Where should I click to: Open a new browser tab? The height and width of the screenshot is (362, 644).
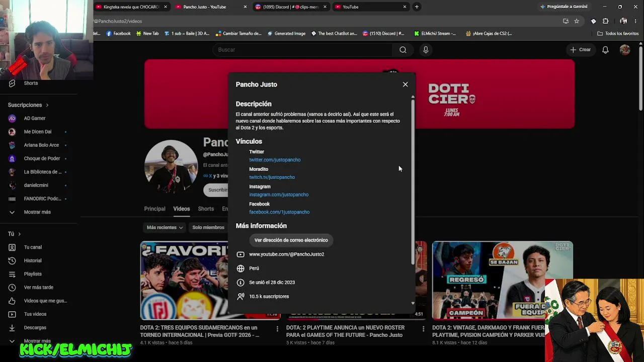417,7
